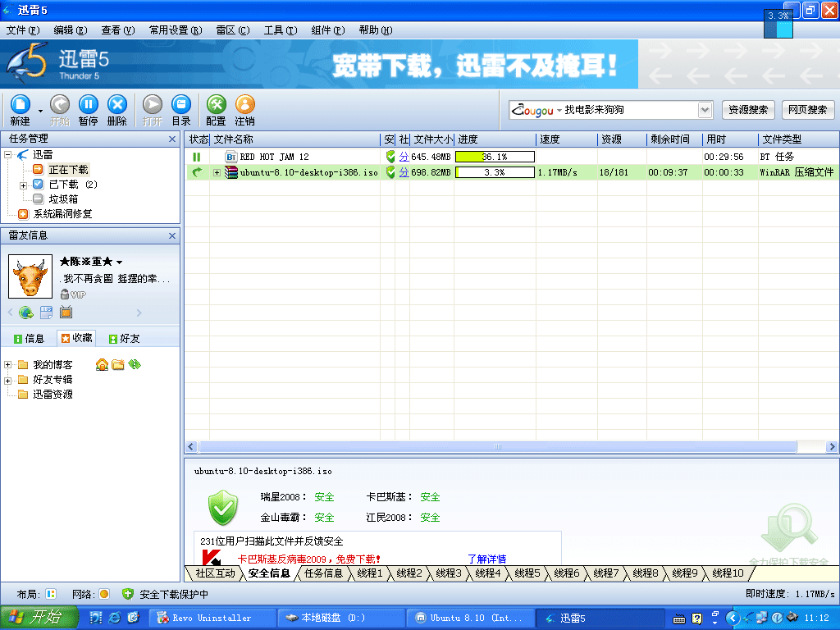840x630 pixels.
Task: Select 垃圾箱 trash tree item
Action: coord(63,199)
